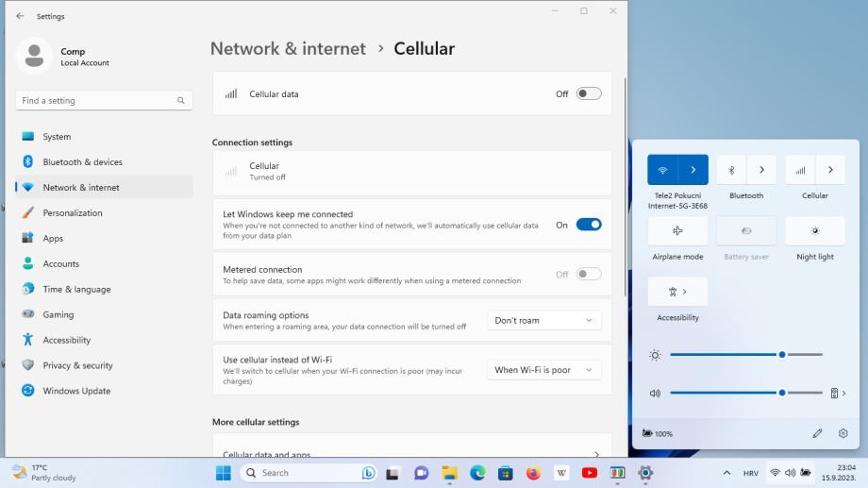This screenshot has width=868, height=488.
Task: Open Windows Update settings
Action: 104,391
